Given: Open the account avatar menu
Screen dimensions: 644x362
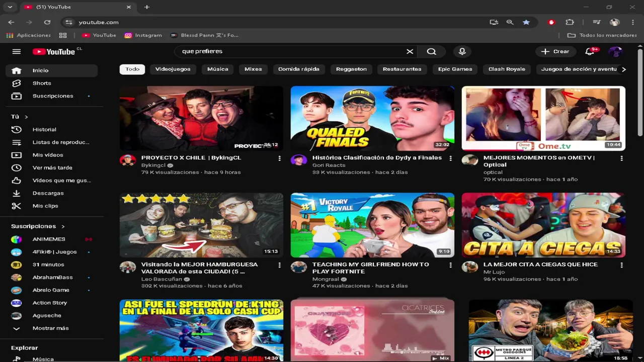Looking at the screenshot, I should [615, 51].
